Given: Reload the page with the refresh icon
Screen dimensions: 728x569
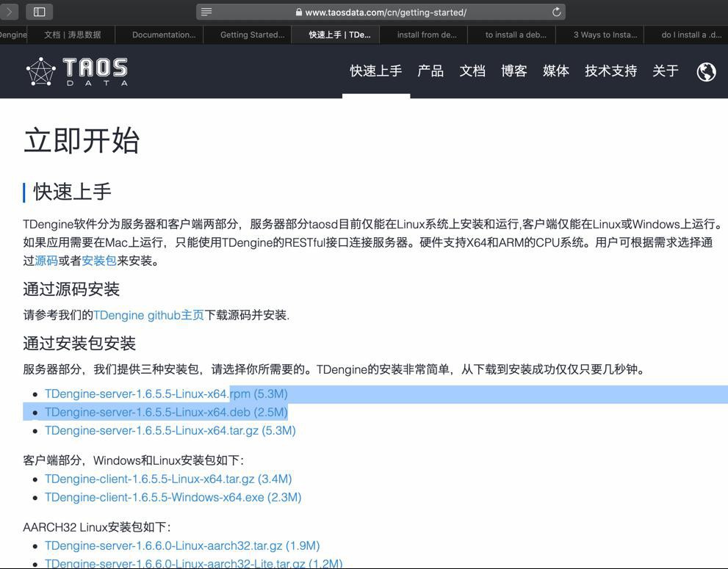Looking at the screenshot, I should 556,12.
